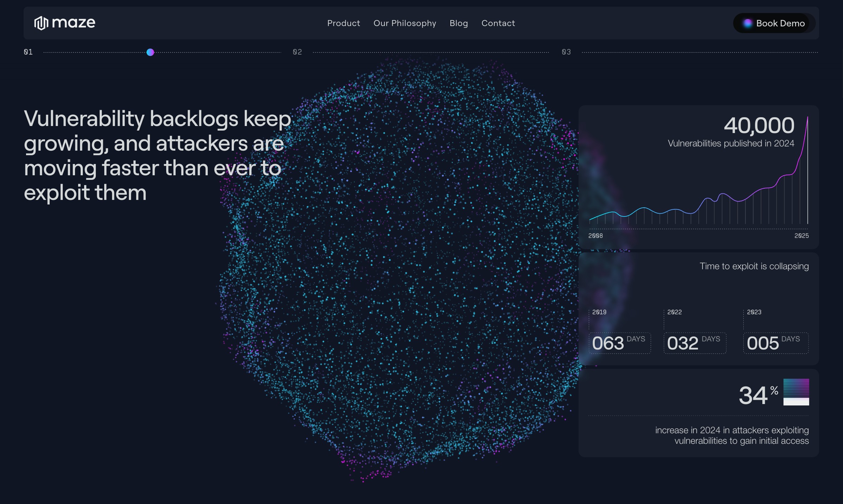Screen dimensions: 843x504
Task: Jump to section 02 marker
Action: coord(297,52)
